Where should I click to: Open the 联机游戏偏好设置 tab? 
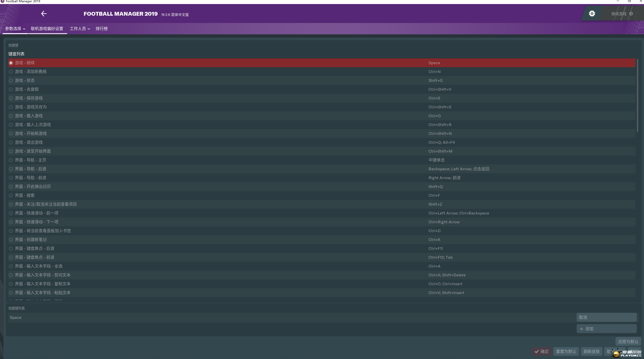point(47,29)
